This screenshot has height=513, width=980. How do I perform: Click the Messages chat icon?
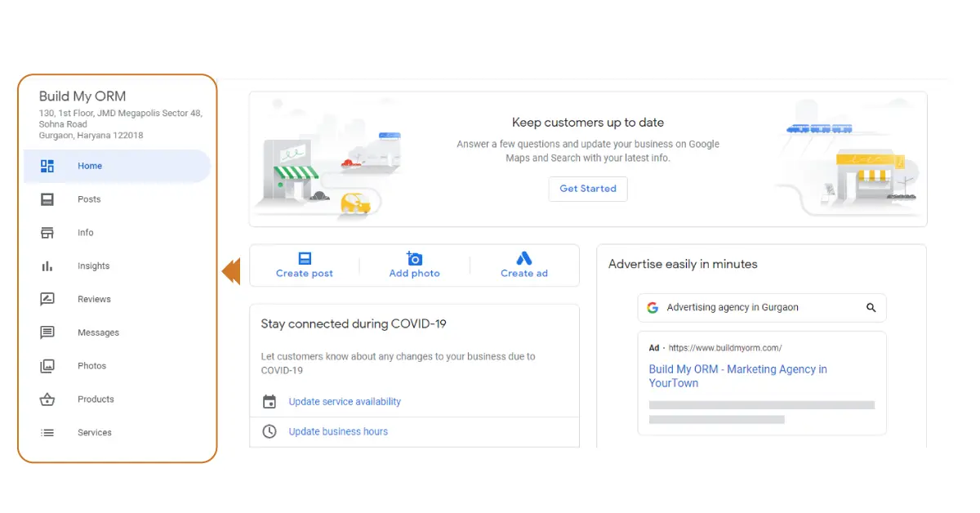click(47, 332)
